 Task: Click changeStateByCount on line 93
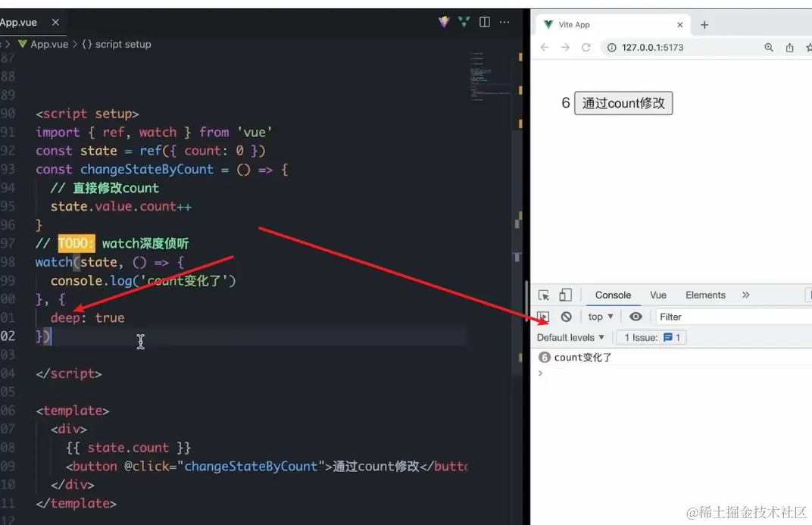coord(146,169)
